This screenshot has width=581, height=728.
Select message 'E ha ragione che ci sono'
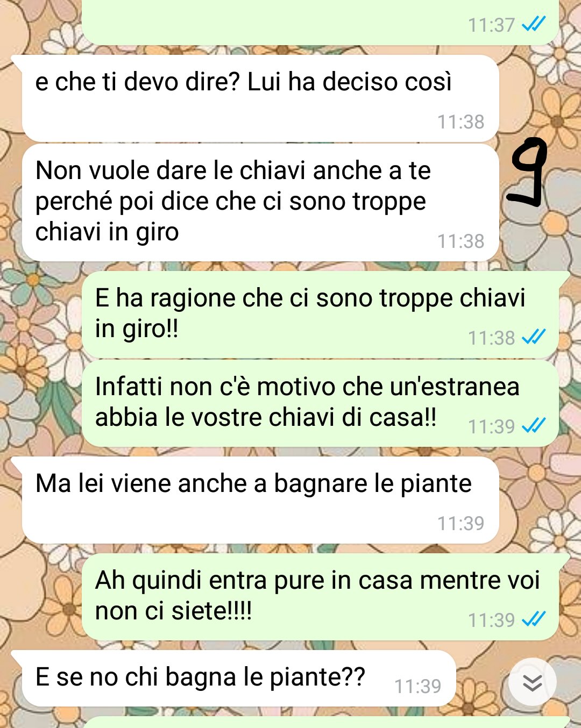coord(321,314)
